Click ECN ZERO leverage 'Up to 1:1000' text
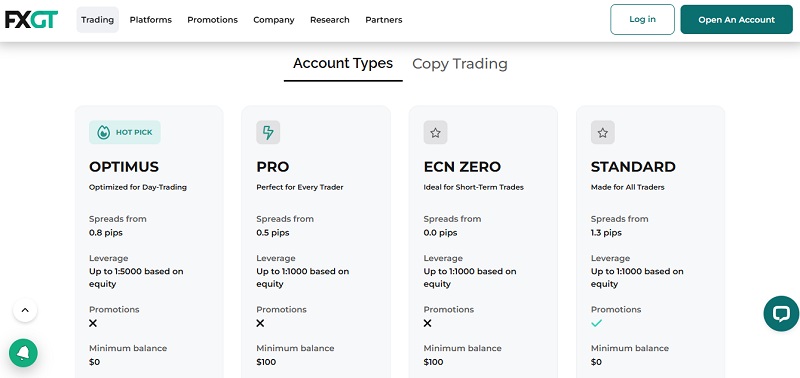800x378 pixels. click(470, 278)
